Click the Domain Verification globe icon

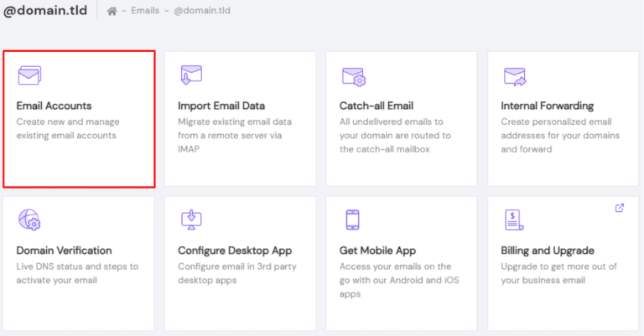(29, 220)
